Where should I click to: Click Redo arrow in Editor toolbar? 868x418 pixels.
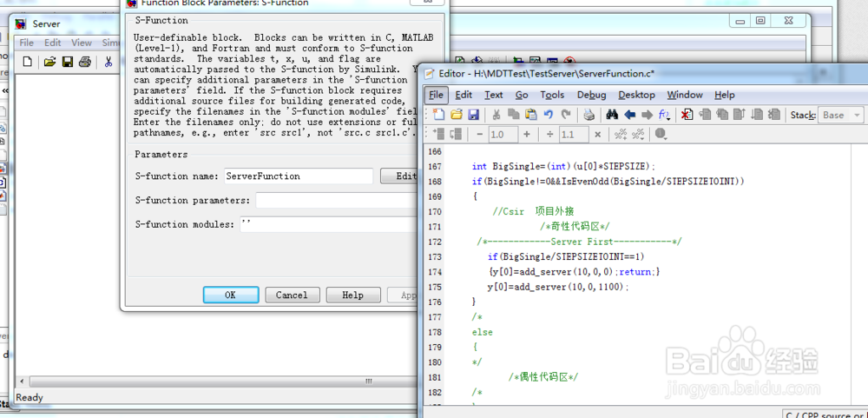pyautogui.click(x=566, y=115)
